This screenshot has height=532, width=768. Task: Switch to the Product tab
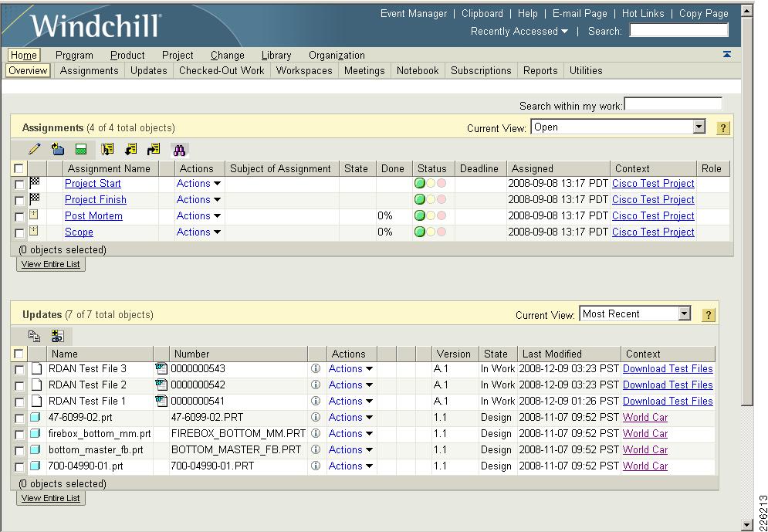click(x=127, y=56)
